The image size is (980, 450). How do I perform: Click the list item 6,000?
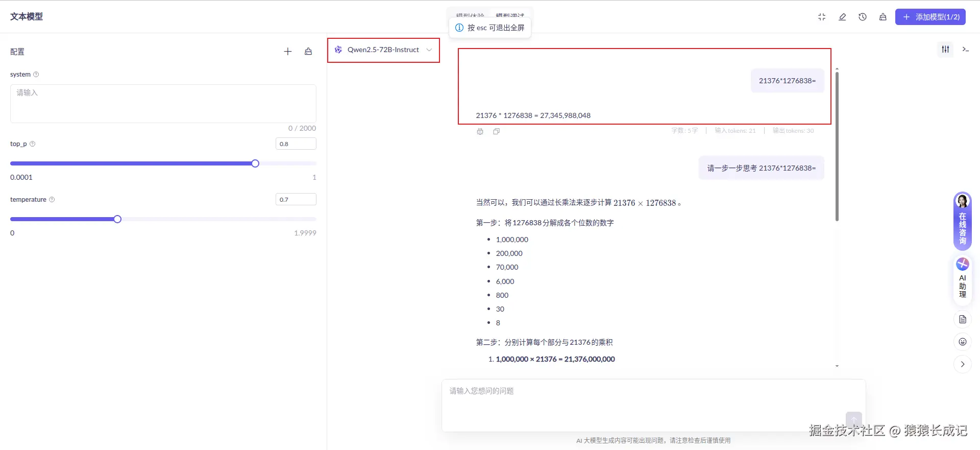tap(505, 281)
